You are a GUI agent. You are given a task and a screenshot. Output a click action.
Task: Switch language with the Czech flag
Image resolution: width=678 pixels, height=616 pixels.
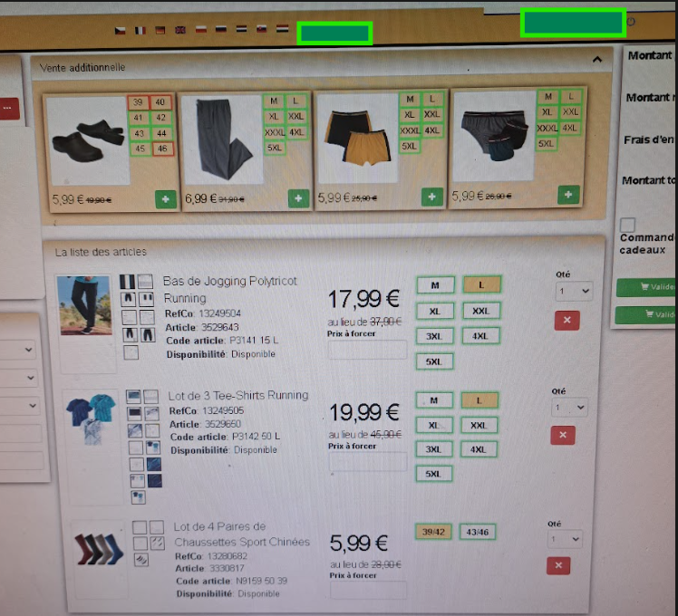(121, 31)
